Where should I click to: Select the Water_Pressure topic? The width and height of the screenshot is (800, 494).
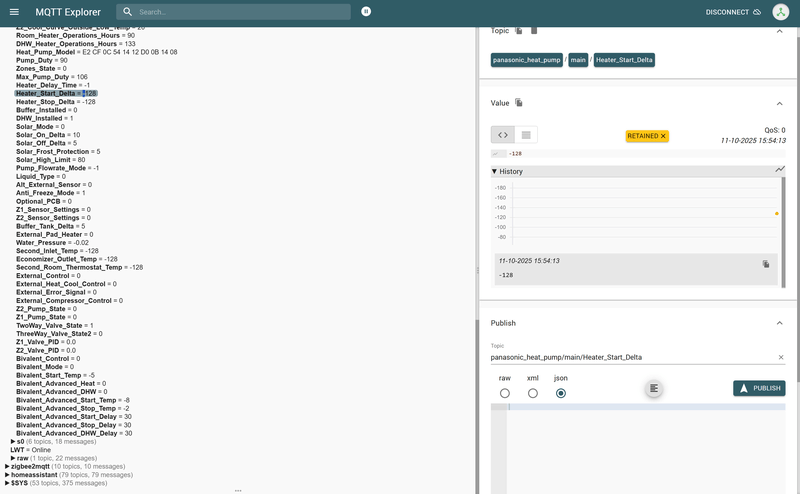point(52,242)
